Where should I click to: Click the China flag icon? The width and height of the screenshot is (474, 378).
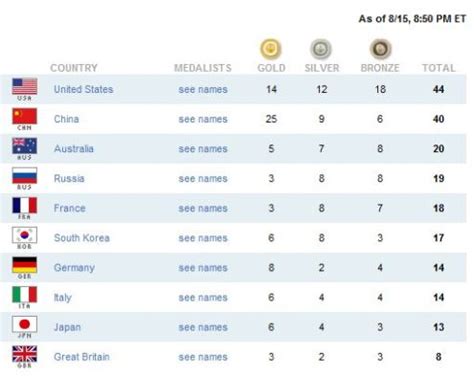(x=25, y=116)
